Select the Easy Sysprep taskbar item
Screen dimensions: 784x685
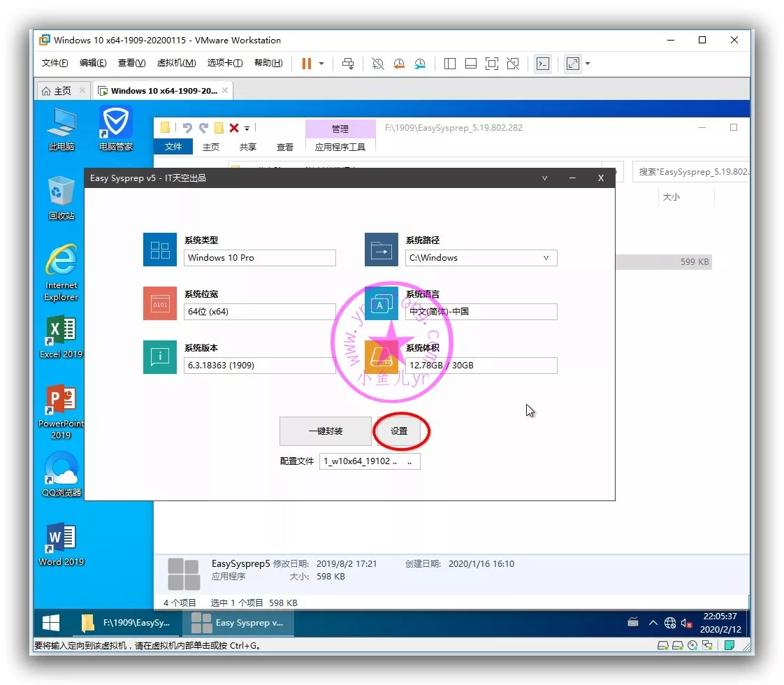point(238,622)
